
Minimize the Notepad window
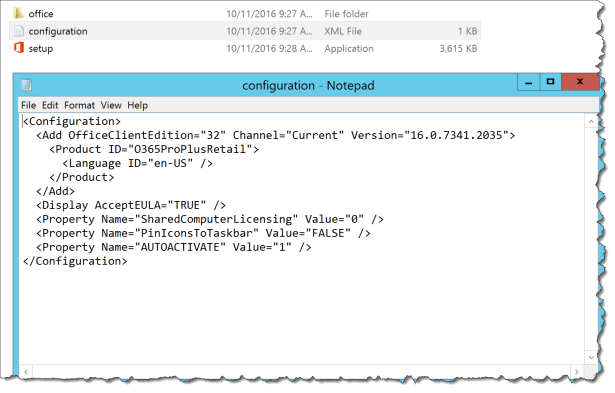click(x=528, y=82)
